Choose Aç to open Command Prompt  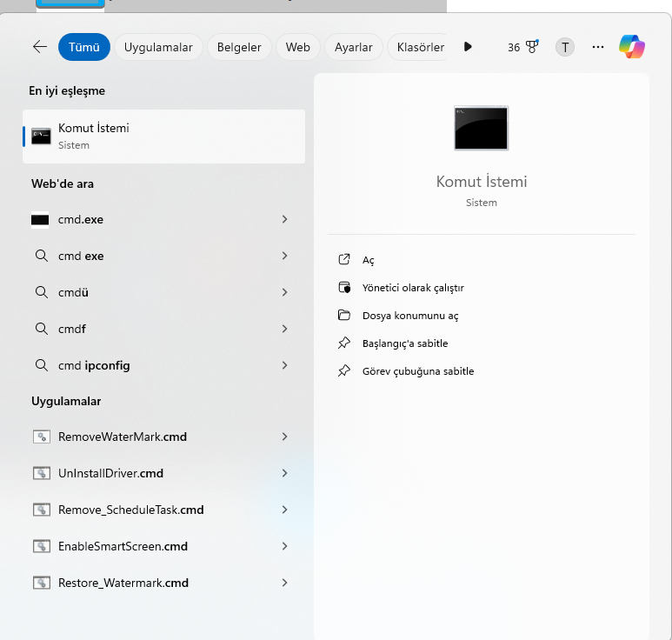pos(368,260)
